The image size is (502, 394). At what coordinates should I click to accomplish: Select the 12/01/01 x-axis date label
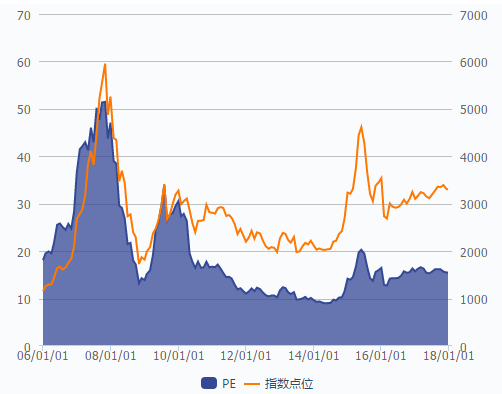click(x=246, y=356)
